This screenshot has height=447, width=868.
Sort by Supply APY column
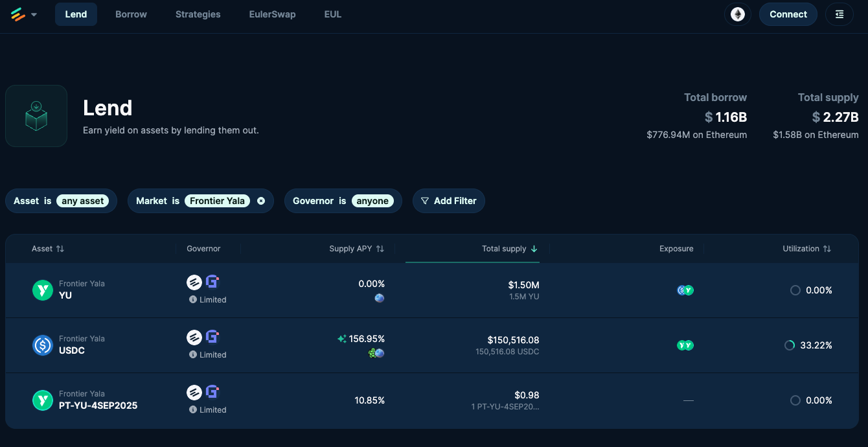coord(356,249)
